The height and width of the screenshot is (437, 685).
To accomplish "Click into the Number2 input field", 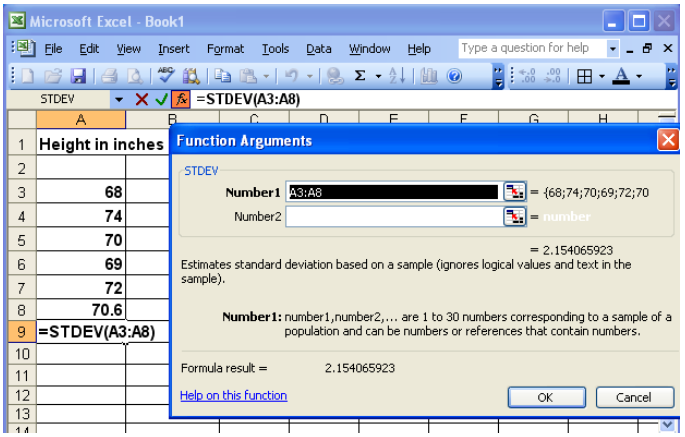I will (x=392, y=215).
